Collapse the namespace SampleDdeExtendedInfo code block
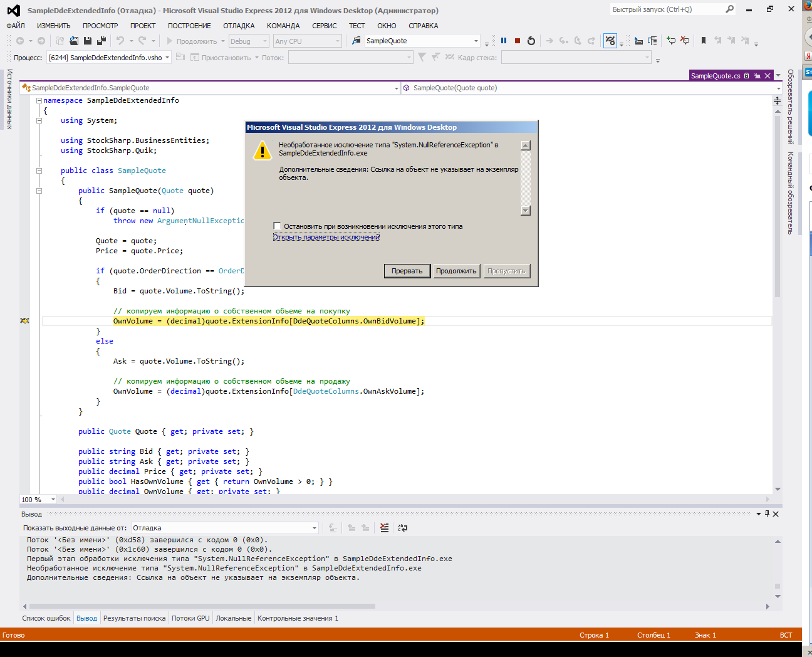The height and width of the screenshot is (657, 812). coord(39,100)
